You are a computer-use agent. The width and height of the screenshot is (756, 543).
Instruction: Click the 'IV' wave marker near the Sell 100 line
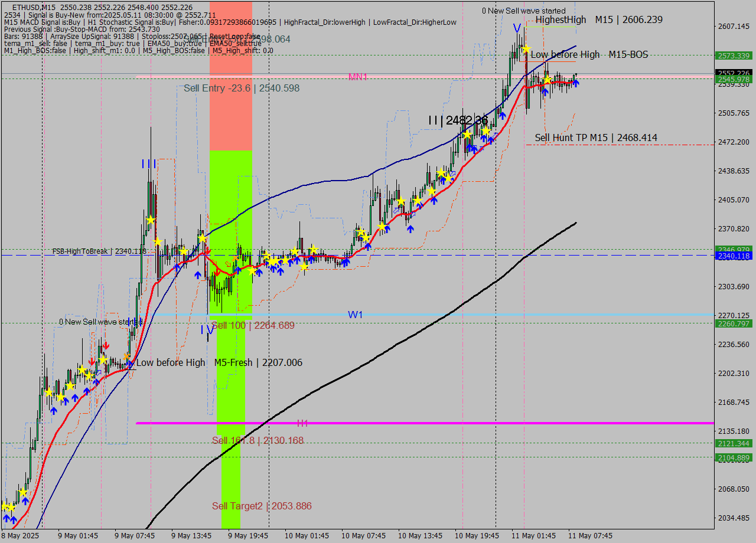point(206,331)
